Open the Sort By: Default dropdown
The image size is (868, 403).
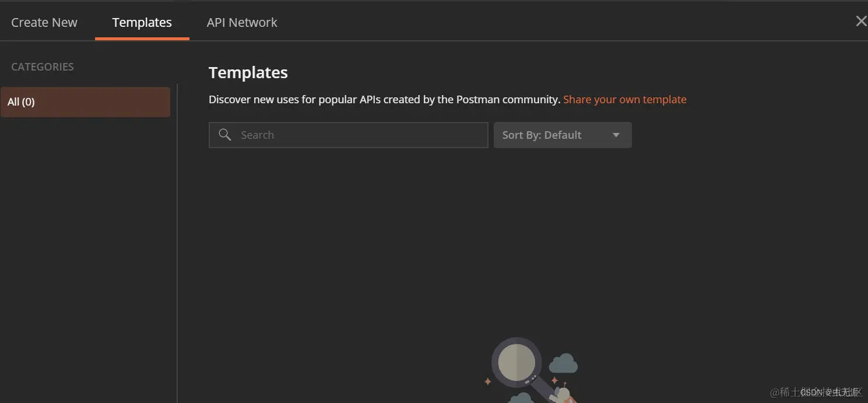(x=563, y=135)
